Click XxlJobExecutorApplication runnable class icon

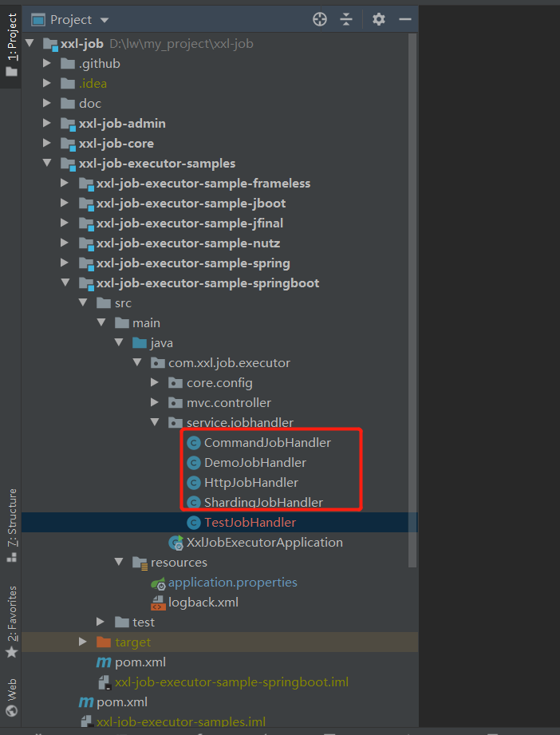click(176, 543)
